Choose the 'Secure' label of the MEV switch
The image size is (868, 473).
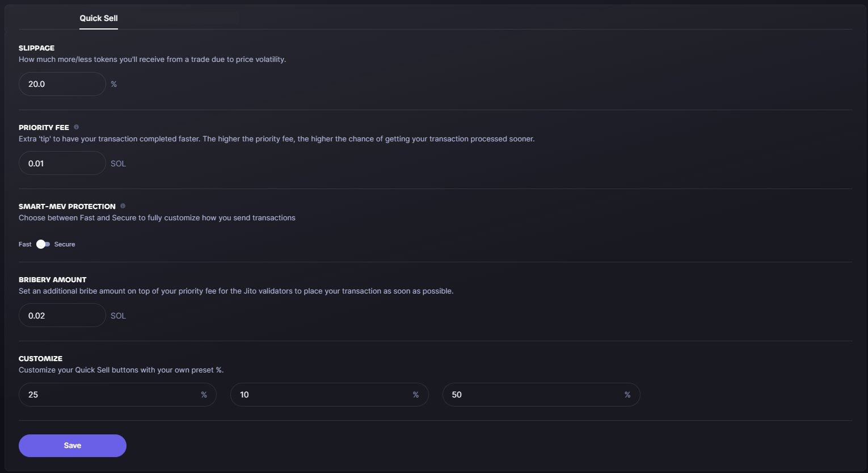(65, 244)
